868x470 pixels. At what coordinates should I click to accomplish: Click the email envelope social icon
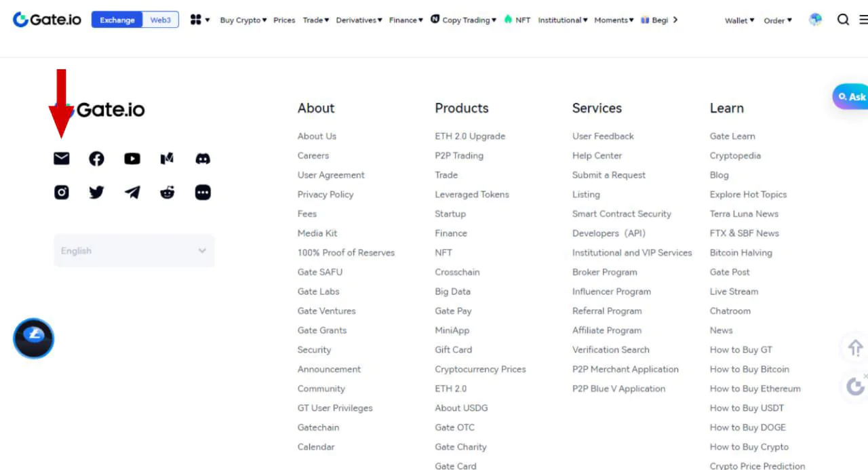coord(62,158)
